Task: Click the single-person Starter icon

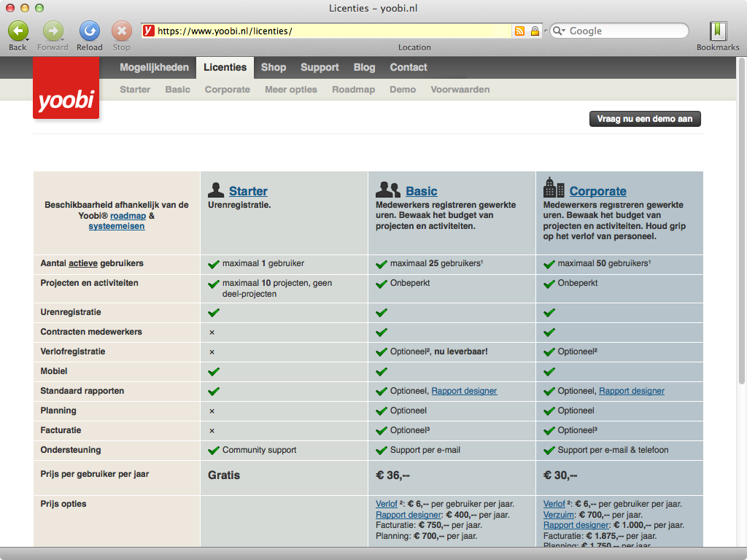Action: (x=216, y=190)
